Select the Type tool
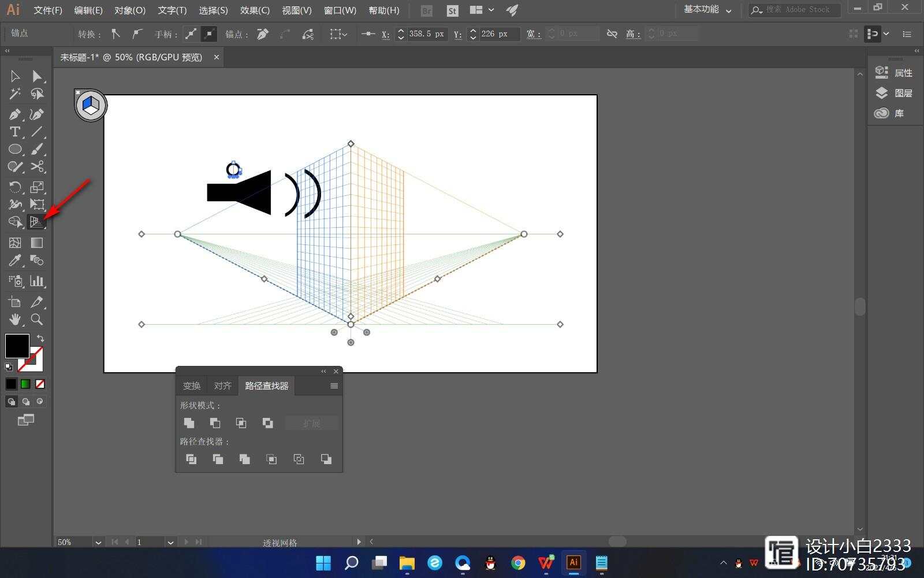The height and width of the screenshot is (578, 924). pos(15,132)
